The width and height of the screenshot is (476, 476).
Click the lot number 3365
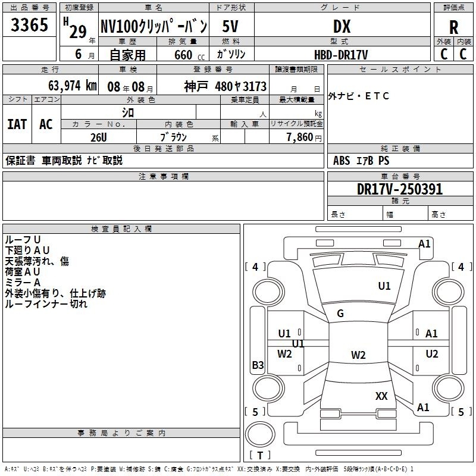point(30,26)
